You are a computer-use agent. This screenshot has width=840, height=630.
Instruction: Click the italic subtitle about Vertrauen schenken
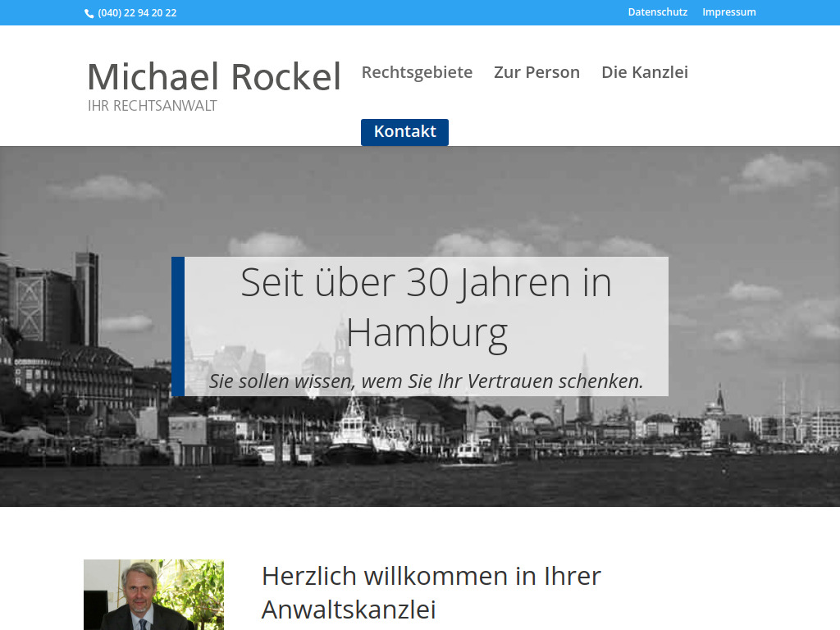[427, 381]
